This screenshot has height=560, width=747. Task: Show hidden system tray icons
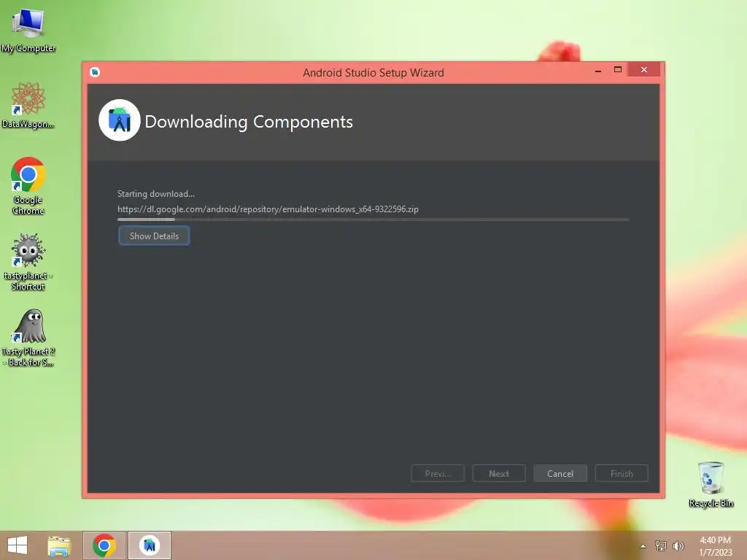[643, 546]
